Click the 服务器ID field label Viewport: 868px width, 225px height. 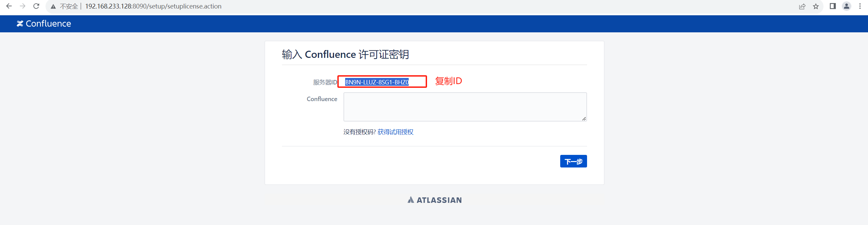click(x=325, y=82)
